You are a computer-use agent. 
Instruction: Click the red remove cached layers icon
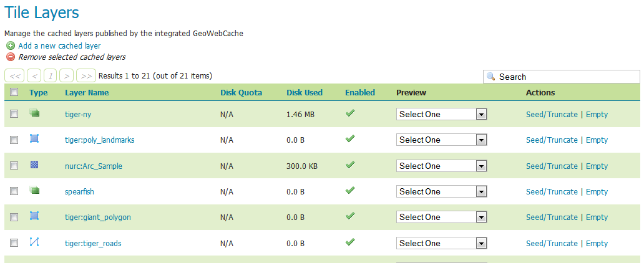[10, 57]
